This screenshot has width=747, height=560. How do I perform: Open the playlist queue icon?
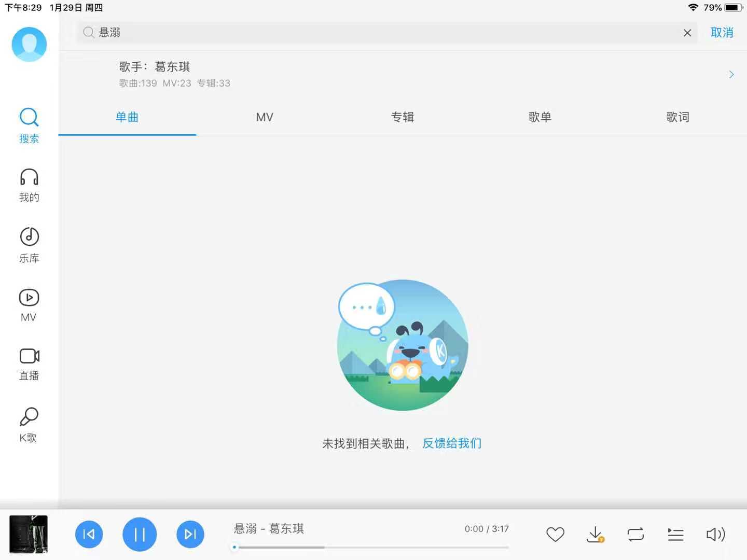coord(675,534)
